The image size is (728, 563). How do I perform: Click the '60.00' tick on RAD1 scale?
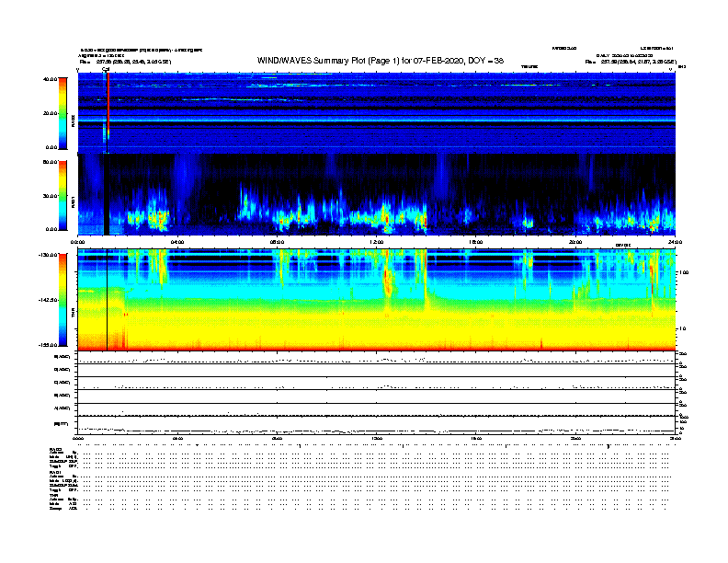click(51, 162)
